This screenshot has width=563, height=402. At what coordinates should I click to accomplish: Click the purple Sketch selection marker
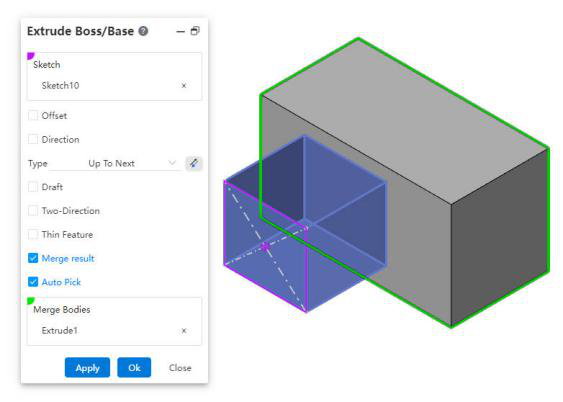[31, 56]
